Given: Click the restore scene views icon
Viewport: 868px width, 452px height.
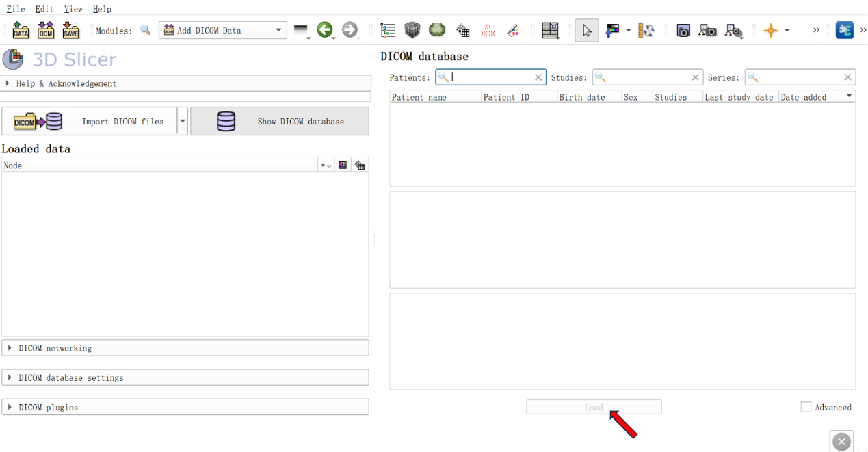Looking at the screenshot, I should pos(734,31).
